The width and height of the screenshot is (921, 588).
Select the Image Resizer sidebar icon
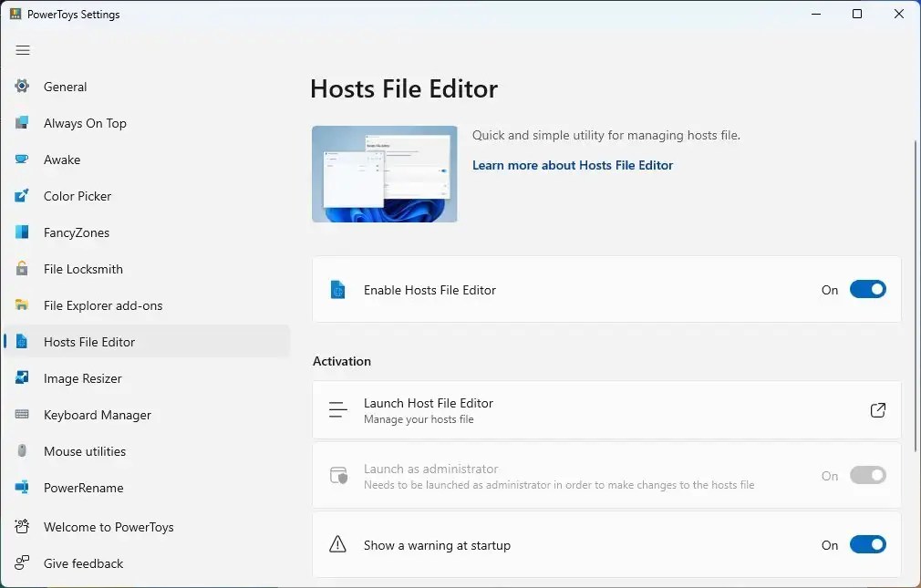[22, 378]
